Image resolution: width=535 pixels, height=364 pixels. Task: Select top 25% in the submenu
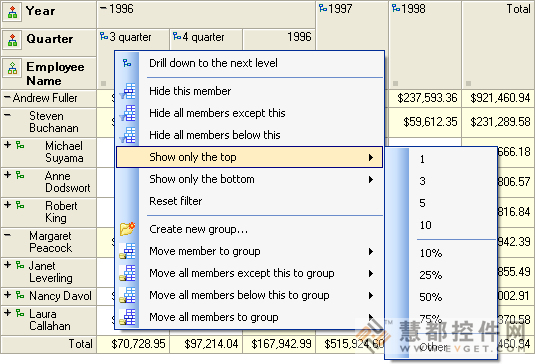(x=441, y=275)
